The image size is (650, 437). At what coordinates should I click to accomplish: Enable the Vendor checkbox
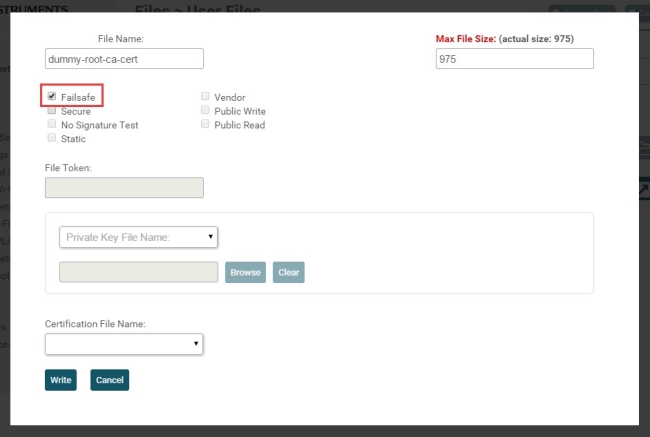pyautogui.click(x=205, y=97)
